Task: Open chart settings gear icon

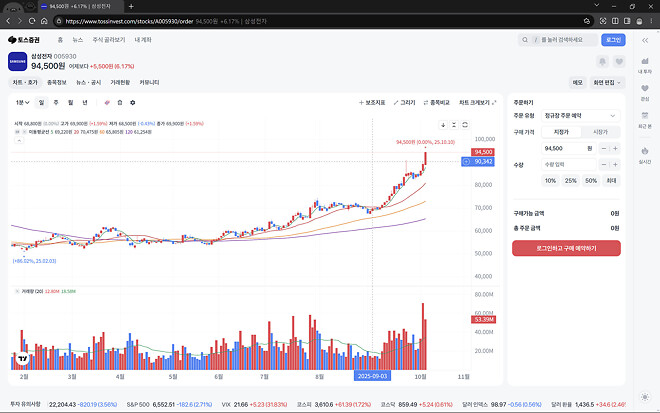Action: click(132, 102)
